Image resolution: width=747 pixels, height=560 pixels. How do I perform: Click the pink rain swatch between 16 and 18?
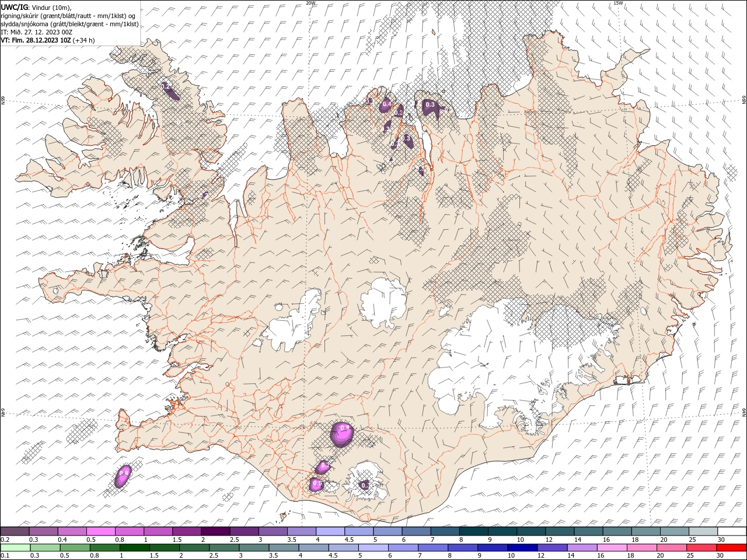pos(613,548)
